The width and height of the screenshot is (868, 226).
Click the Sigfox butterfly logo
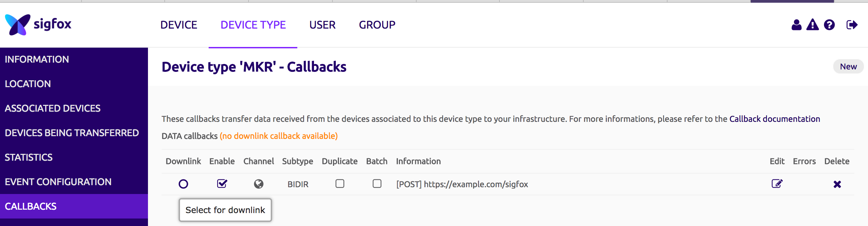[18, 25]
